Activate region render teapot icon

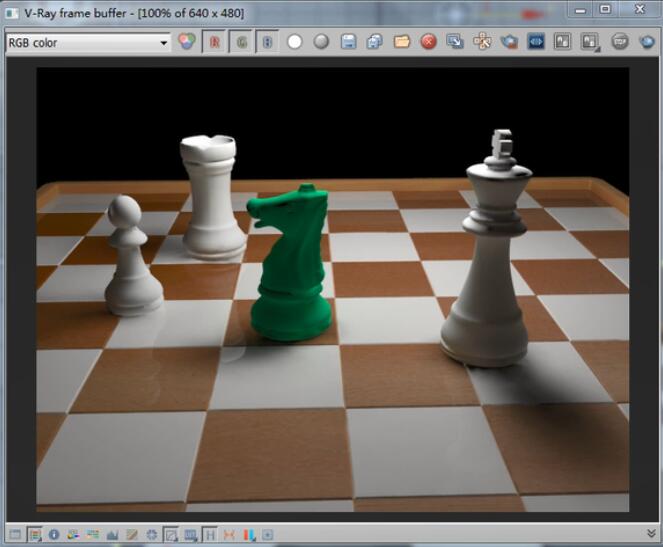point(509,41)
